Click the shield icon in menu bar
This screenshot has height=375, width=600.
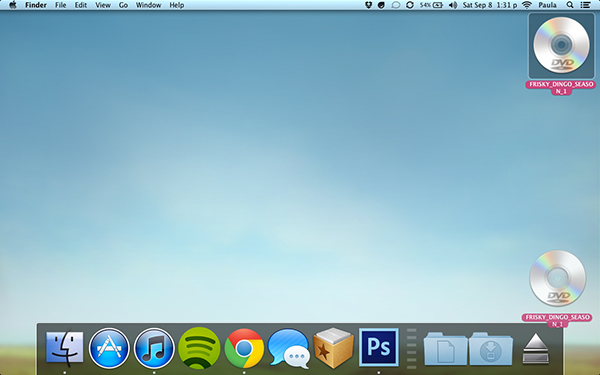click(368, 5)
